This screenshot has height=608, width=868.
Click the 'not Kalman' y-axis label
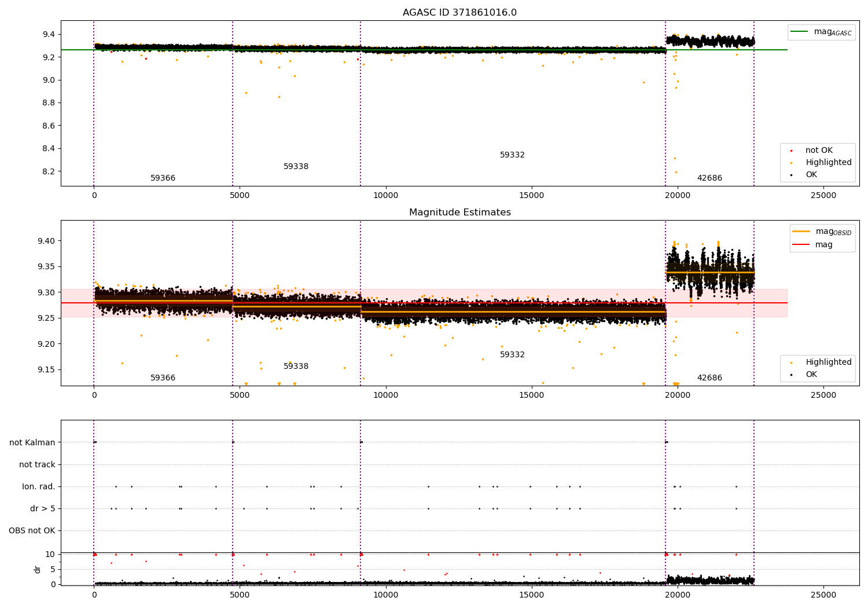[x=32, y=443]
